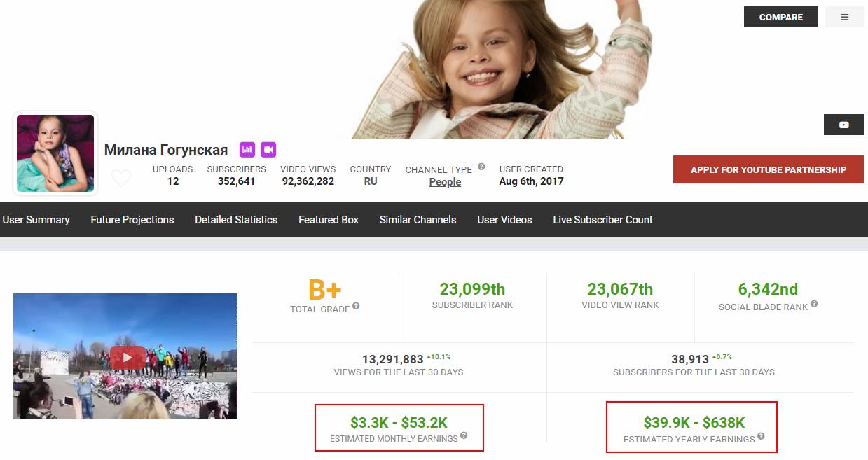Open the User Videos tab
This screenshot has width=868, height=460.
[x=504, y=220]
